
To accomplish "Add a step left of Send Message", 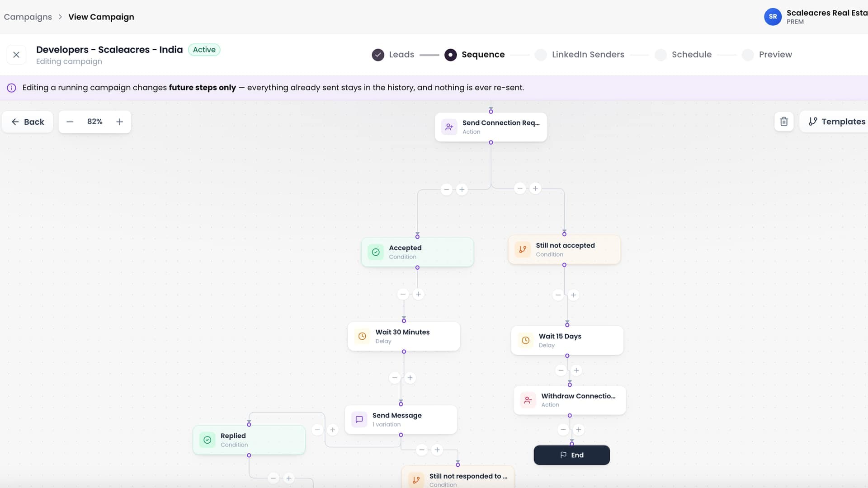I will [332, 430].
